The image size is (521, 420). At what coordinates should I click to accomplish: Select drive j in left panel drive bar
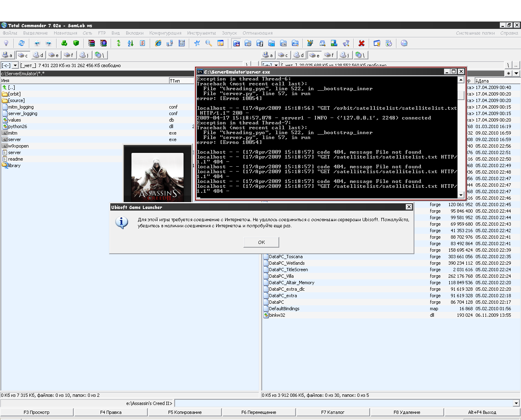click(x=84, y=55)
